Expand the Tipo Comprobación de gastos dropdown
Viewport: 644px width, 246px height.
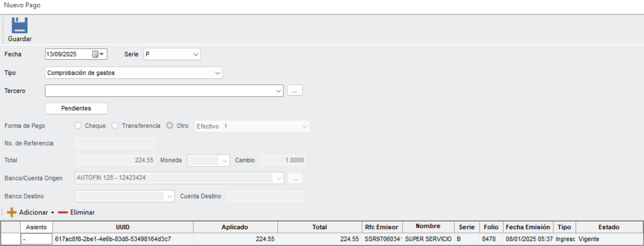coord(134,73)
